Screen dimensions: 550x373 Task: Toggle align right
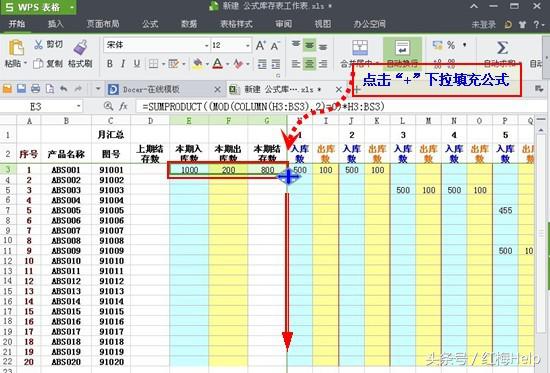point(323,64)
